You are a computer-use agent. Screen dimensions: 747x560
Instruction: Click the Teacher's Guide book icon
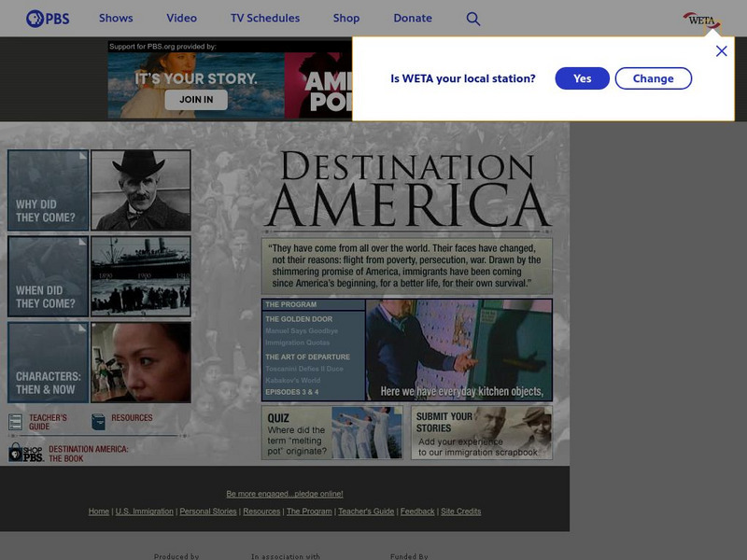pyautogui.click(x=16, y=422)
